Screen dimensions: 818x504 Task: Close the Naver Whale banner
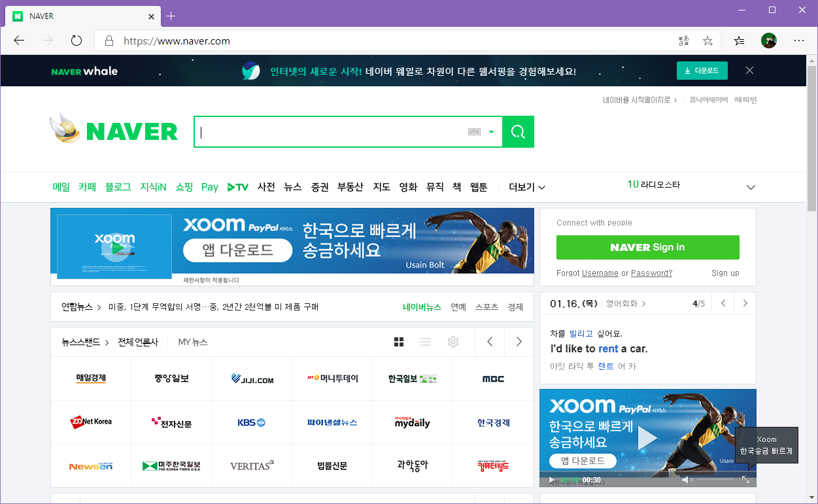pyautogui.click(x=750, y=71)
